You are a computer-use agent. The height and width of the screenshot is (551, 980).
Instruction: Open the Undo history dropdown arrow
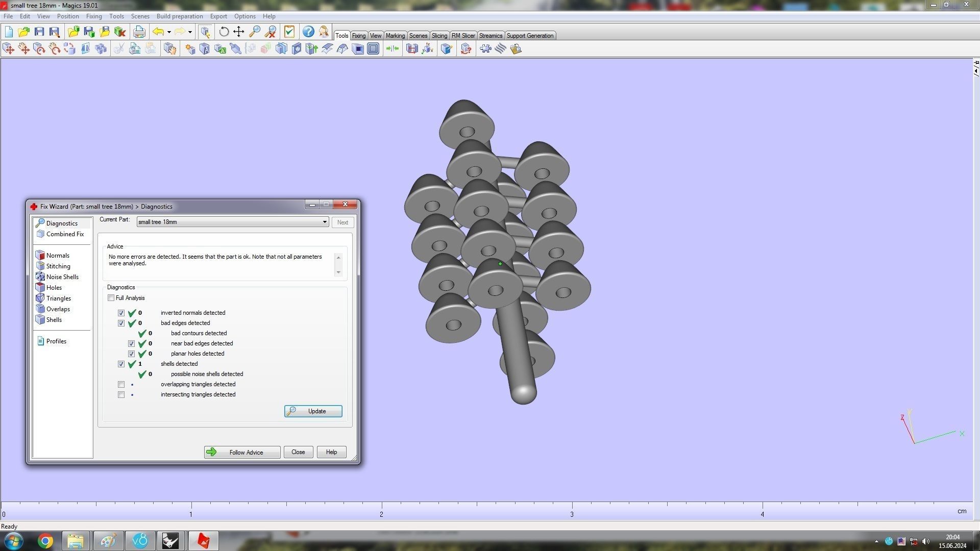169,32
